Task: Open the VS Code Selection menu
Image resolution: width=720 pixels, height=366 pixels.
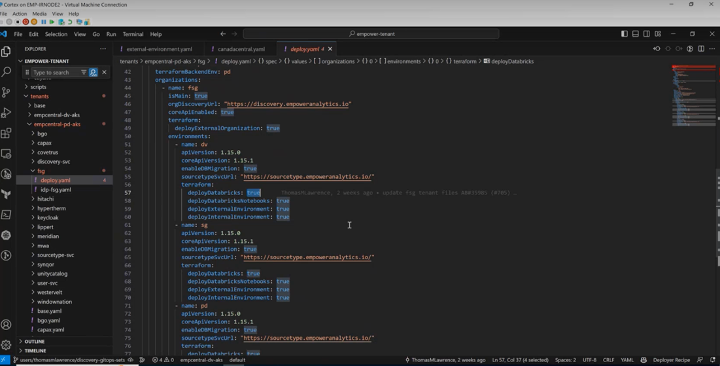Action: point(56,34)
